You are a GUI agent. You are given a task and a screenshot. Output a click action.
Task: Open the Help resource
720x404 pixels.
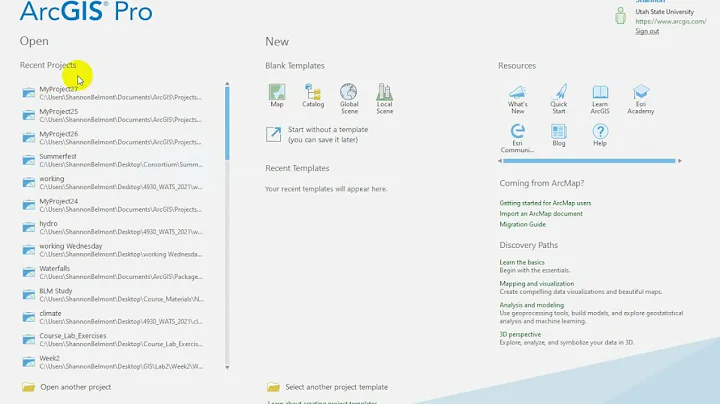[x=600, y=135]
